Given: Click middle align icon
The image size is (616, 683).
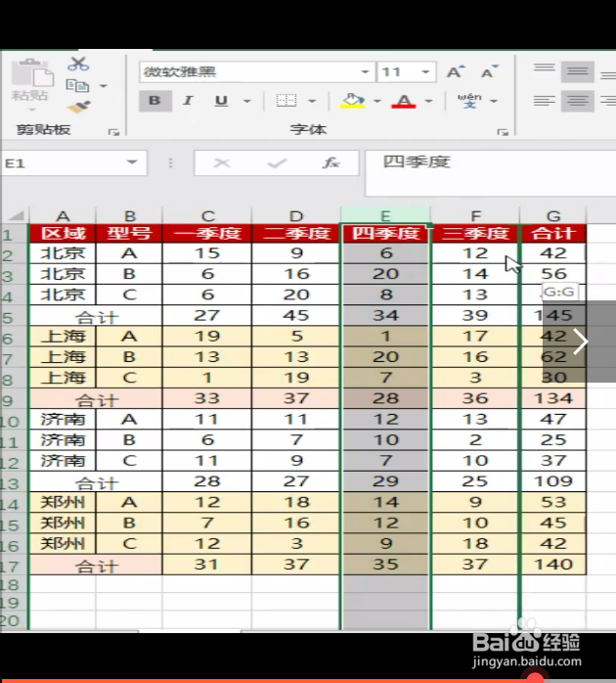Looking at the screenshot, I should tap(577, 71).
